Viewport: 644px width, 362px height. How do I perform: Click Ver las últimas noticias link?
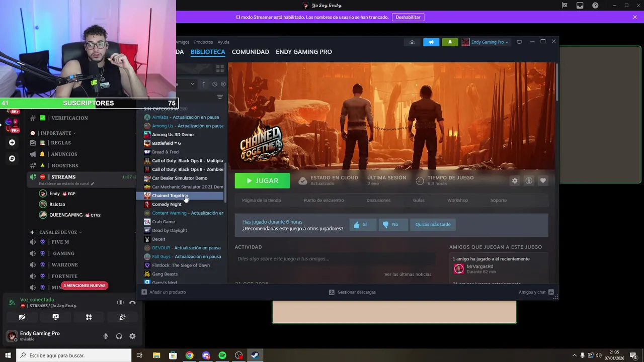[408, 275]
